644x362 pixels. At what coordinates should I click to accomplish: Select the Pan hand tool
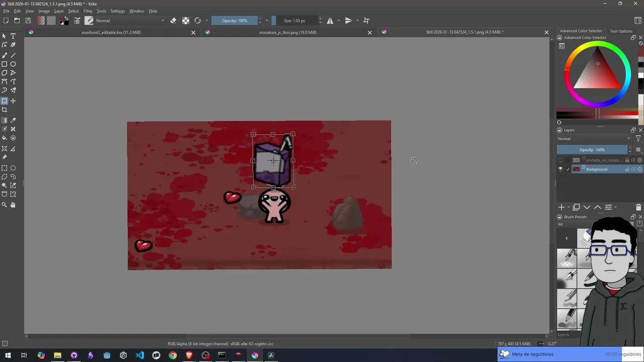[13, 205]
